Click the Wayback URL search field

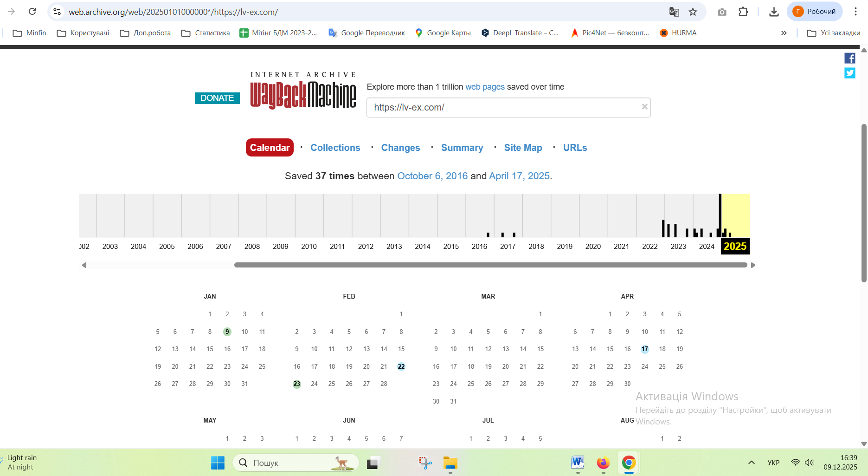(508, 107)
